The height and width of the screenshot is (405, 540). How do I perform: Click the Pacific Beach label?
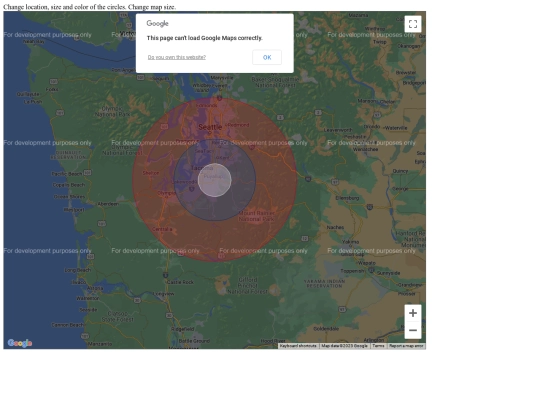pos(67,174)
